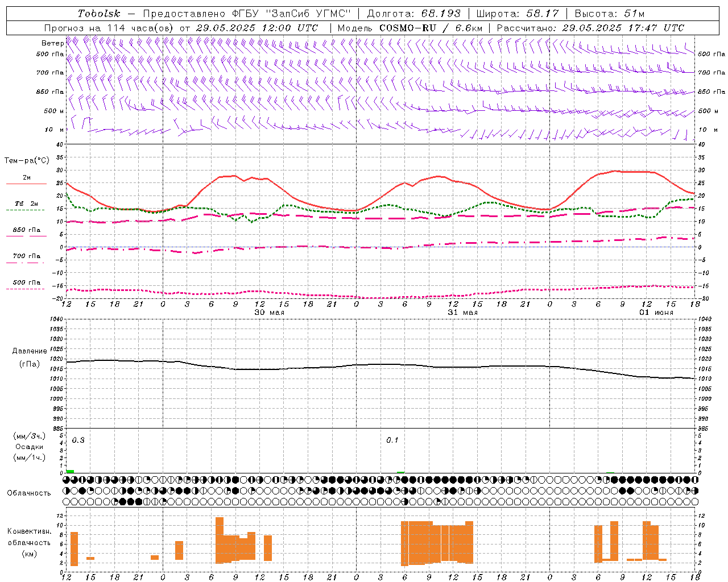The image size is (728, 582).
Task: Click the precipitation amount "0.3"
Action: click(x=78, y=440)
